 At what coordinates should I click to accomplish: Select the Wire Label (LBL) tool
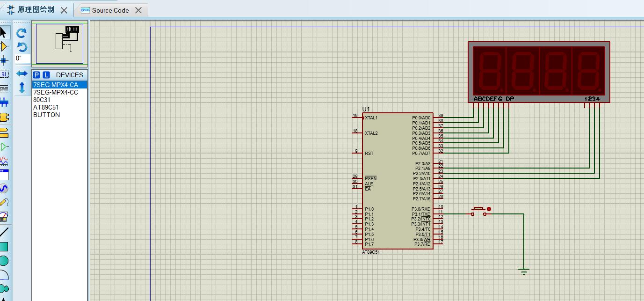[3, 74]
